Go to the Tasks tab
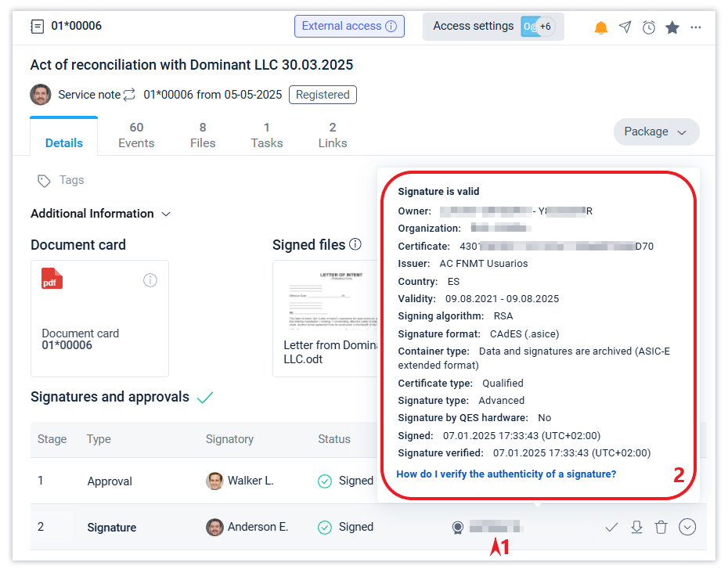This screenshot has height=573, width=728. (x=267, y=135)
